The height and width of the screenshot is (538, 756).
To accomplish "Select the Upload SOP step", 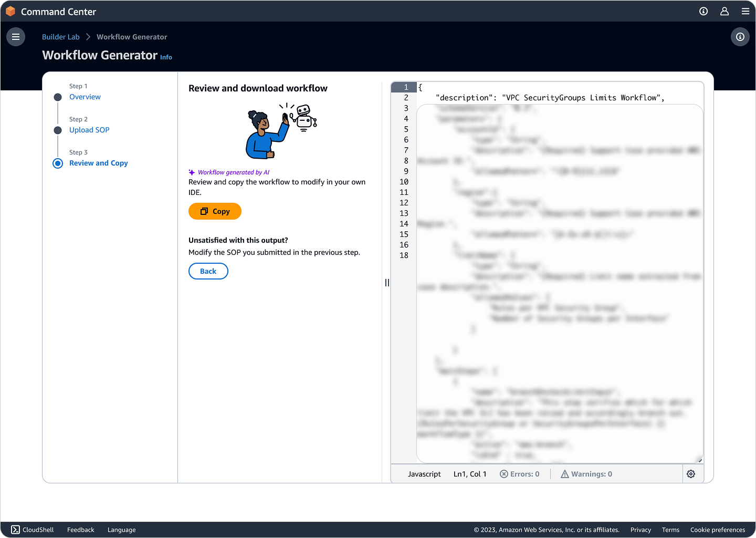I will [x=89, y=130].
